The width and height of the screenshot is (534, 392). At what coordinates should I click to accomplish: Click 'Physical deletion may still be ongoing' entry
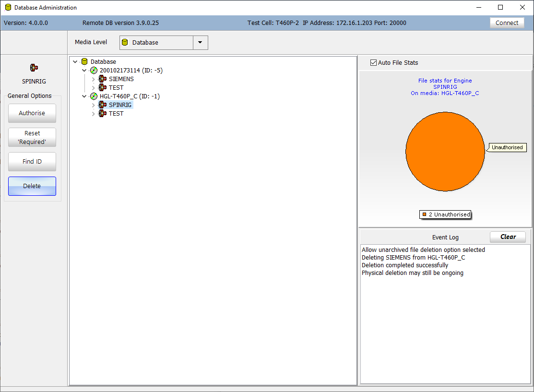pyautogui.click(x=413, y=273)
